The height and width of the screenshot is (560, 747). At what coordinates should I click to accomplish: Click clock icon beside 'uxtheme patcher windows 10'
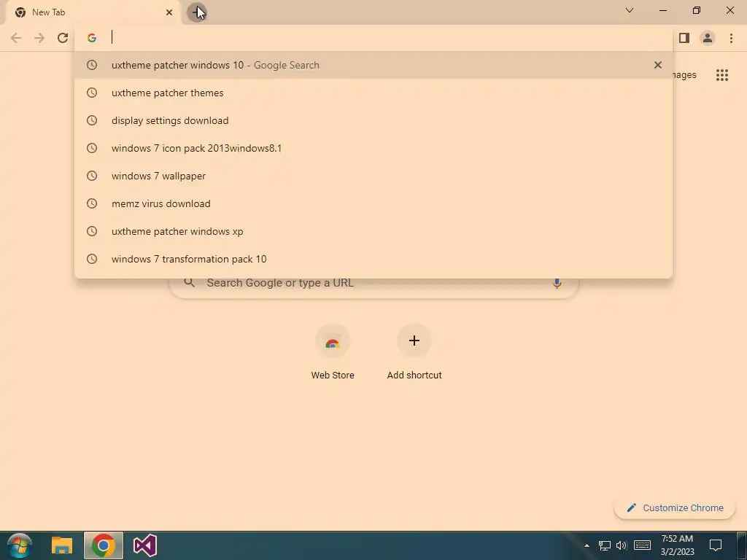click(x=92, y=65)
